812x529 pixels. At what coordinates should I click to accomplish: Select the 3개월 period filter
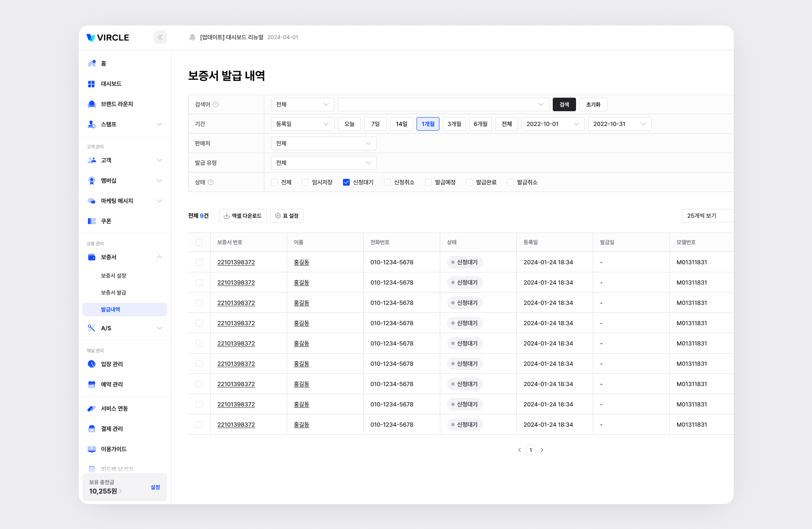tap(454, 124)
